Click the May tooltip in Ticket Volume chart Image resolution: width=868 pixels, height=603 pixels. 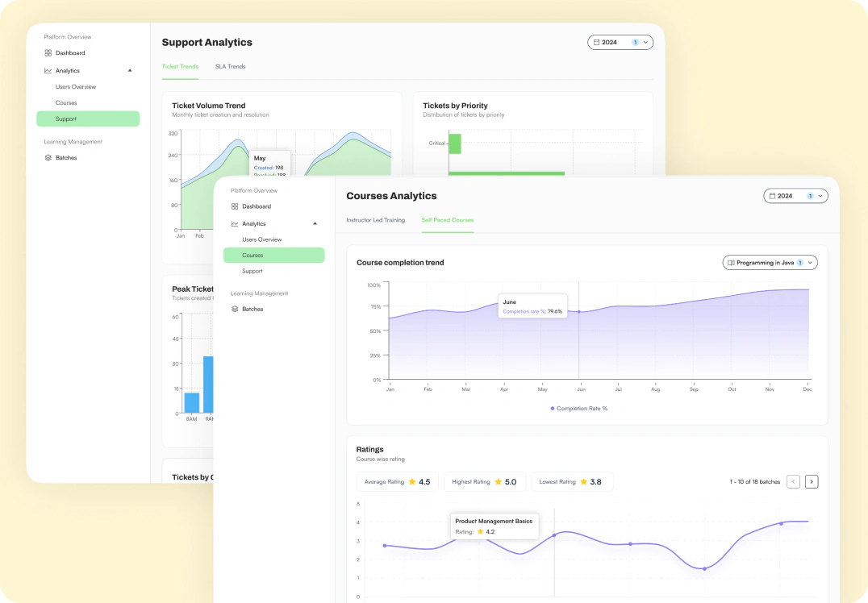[x=269, y=163]
